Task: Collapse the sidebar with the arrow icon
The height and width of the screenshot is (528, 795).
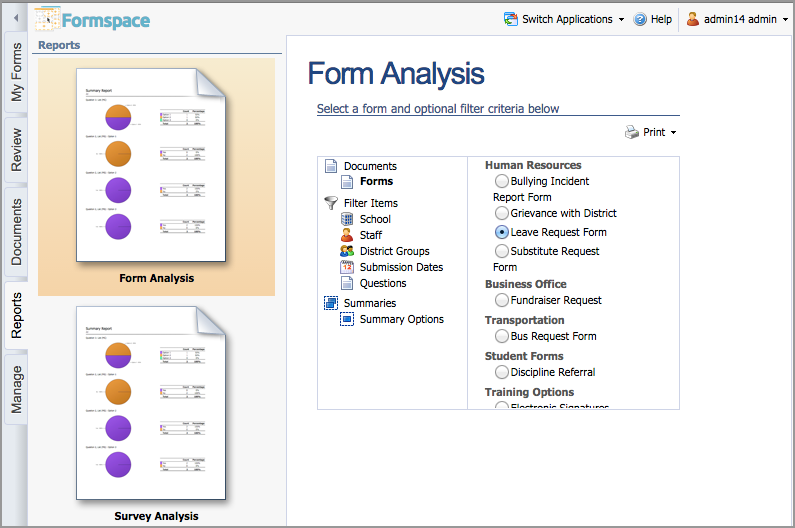Action: pos(16,18)
